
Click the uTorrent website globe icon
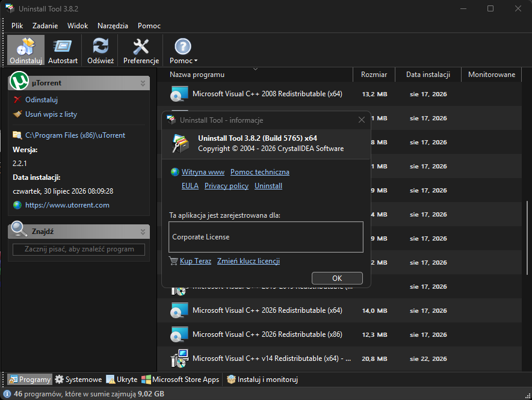click(x=17, y=205)
